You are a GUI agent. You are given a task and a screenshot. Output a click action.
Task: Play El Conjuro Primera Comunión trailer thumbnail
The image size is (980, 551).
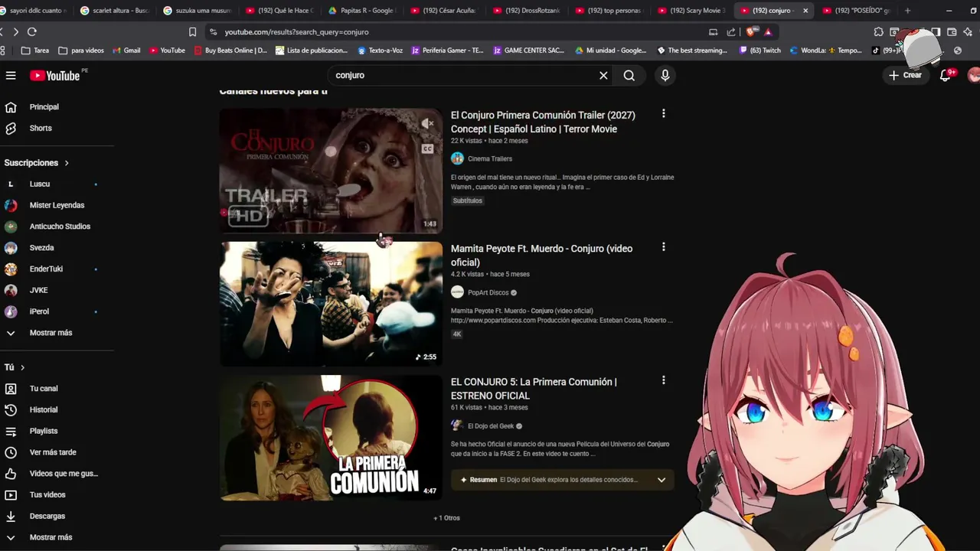pos(331,171)
